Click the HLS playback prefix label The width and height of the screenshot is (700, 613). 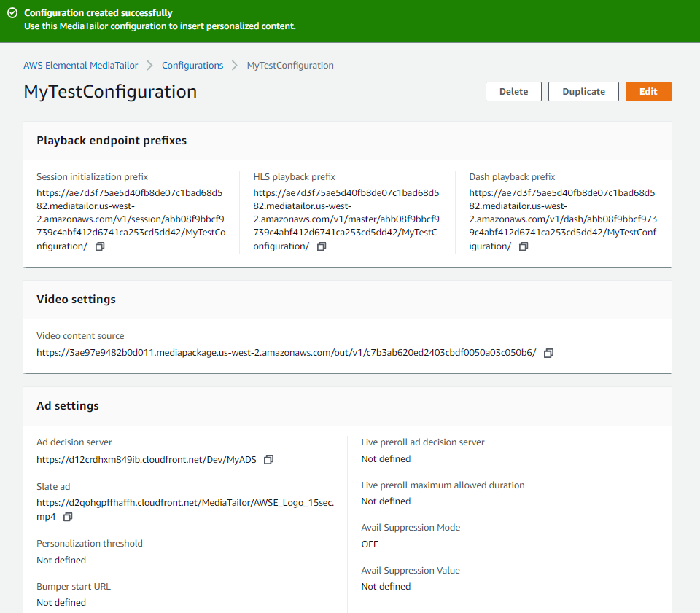(294, 176)
